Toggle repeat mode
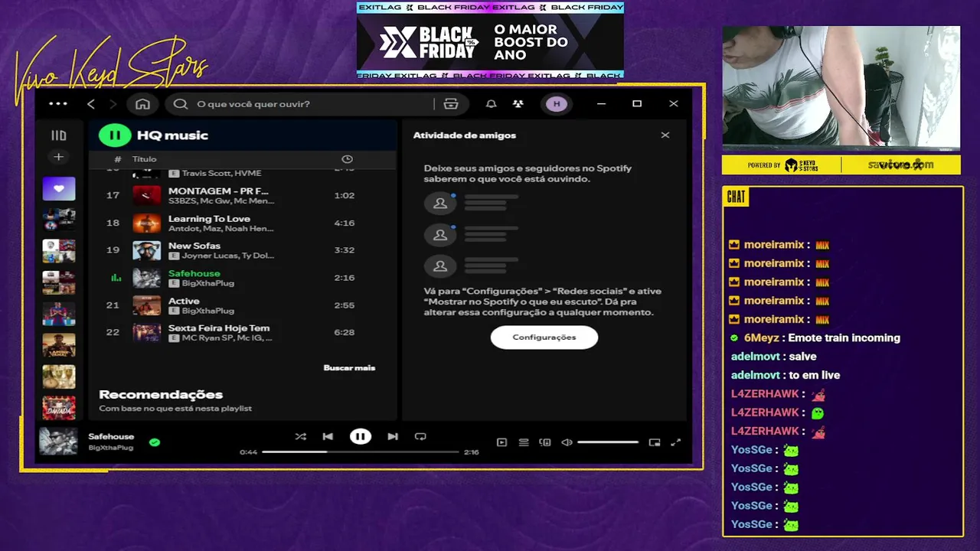Image resolution: width=980 pixels, height=551 pixels. [x=420, y=437]
